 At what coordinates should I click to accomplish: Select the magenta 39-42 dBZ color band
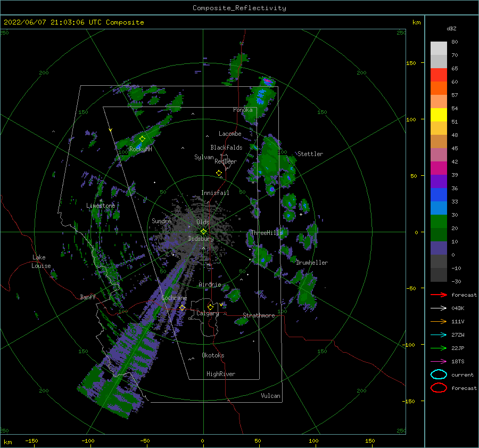point(439,168)
